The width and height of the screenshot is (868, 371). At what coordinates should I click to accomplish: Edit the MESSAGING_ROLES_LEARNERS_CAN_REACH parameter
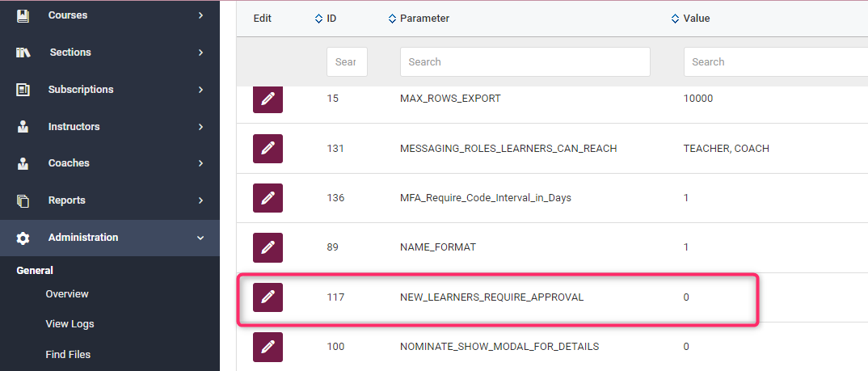pyautogui.click(x=268, y=149)
